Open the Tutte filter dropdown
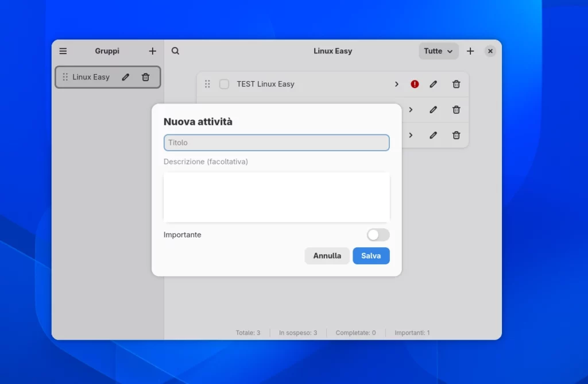588x384 pixels. coord(438,51)
